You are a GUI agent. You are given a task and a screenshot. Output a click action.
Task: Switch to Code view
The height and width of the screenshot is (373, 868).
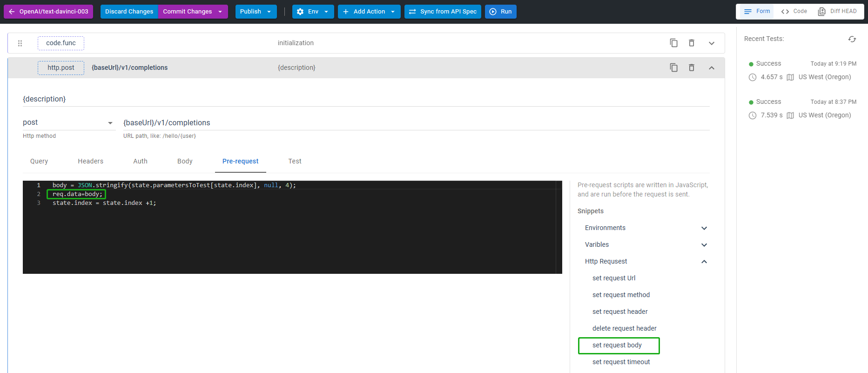pos(794,11)
